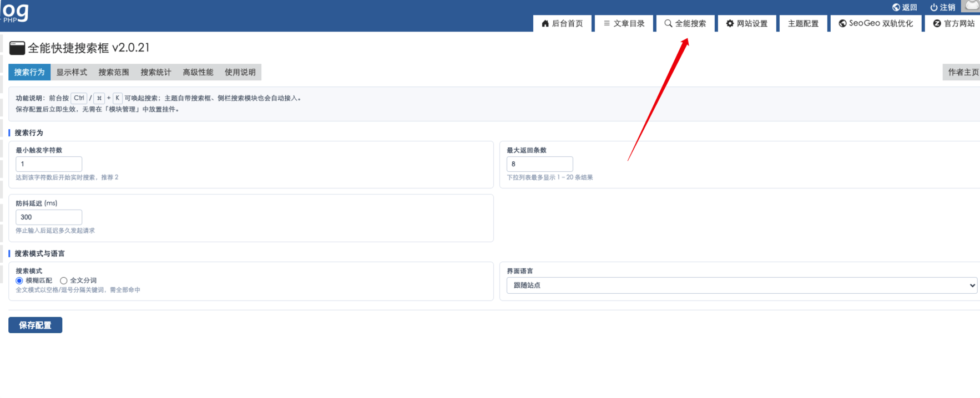980x398 pixels.
Task: Open 主题配置 in the top menu
Action: tap(803, 23)
